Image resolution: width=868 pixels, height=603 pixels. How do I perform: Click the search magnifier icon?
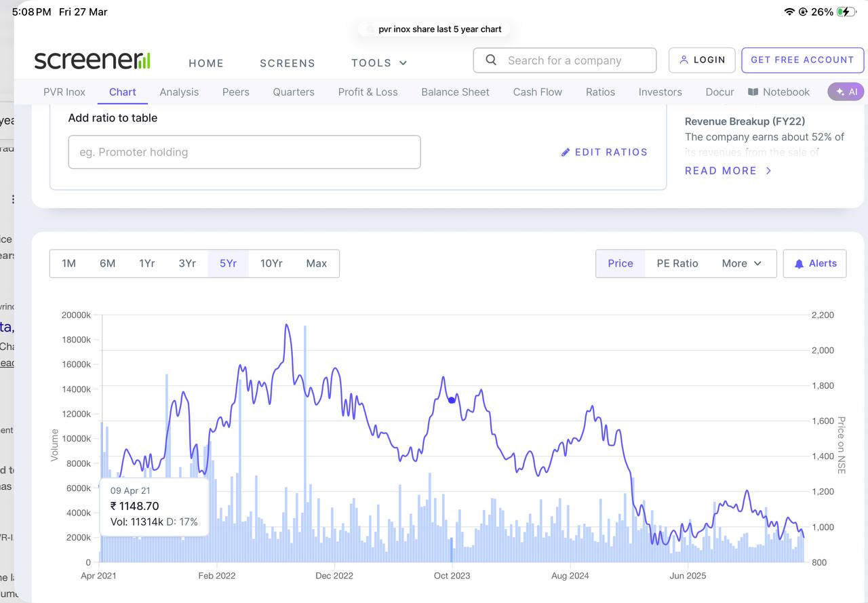click(x=492, y=60)
